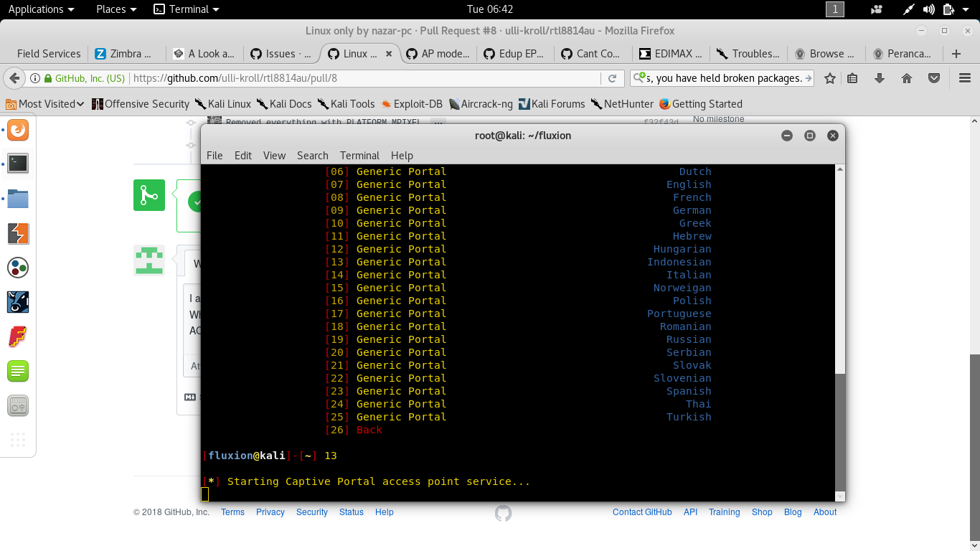Click the About footer link
The height and width of the screenshot is (551, 980).
tap(825, 512)
